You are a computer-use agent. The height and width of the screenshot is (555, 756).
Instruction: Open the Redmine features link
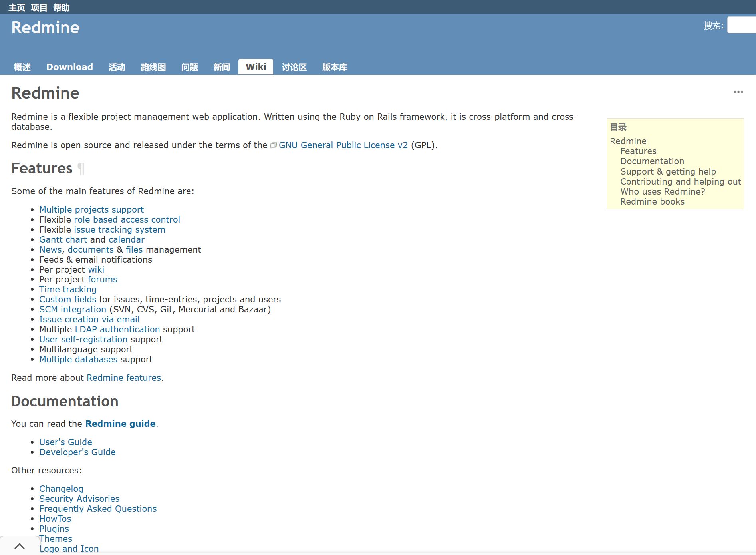[x=124, y=378]
